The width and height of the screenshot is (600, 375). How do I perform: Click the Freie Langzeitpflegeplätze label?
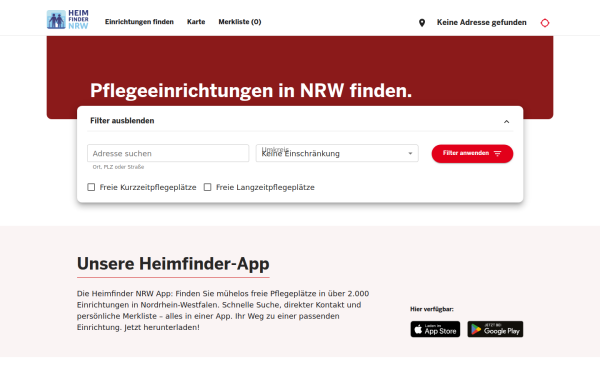(x=265, y=187)
